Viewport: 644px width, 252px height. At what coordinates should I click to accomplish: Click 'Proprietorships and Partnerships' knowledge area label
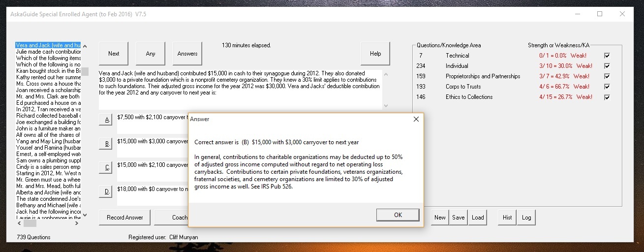483,76
